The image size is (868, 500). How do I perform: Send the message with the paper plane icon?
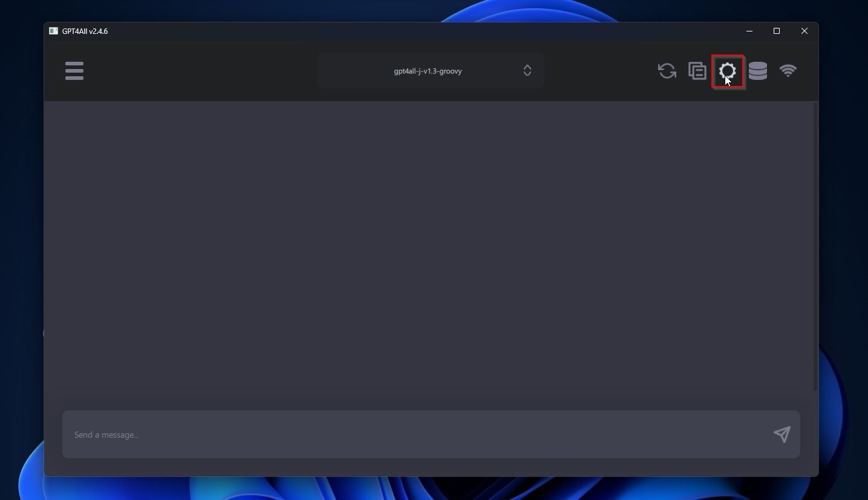[x=782, y=435]
